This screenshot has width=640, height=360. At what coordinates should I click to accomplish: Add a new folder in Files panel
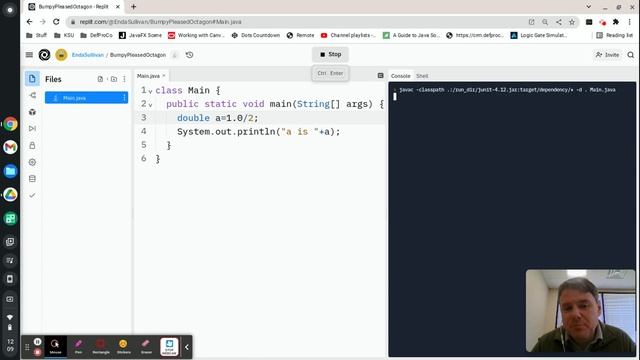pyautogui.click(x=114, y=79)
